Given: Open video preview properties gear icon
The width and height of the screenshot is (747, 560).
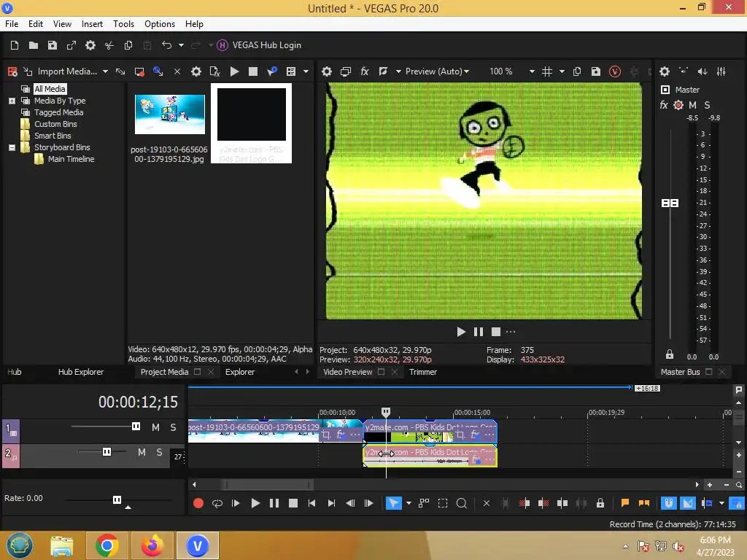Looking at the screenshot, I should click(327, 71).
